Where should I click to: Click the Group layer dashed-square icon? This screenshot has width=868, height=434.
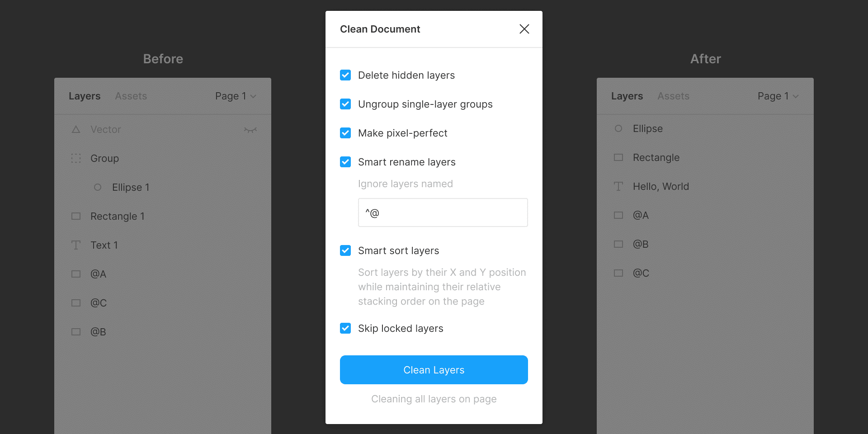click(76, 158)
